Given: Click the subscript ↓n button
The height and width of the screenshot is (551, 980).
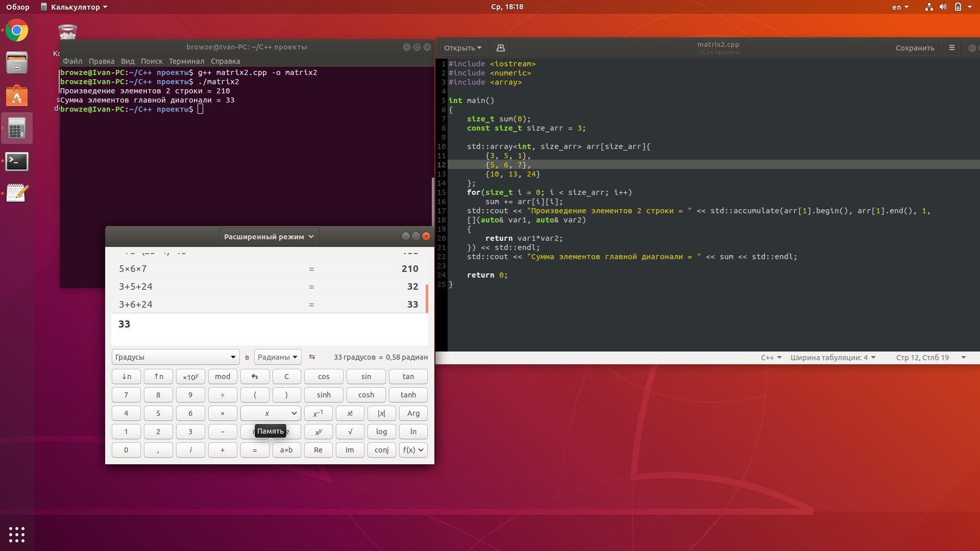Looking at the screenshot, I should pyautogui.click(x=126, y=377).
